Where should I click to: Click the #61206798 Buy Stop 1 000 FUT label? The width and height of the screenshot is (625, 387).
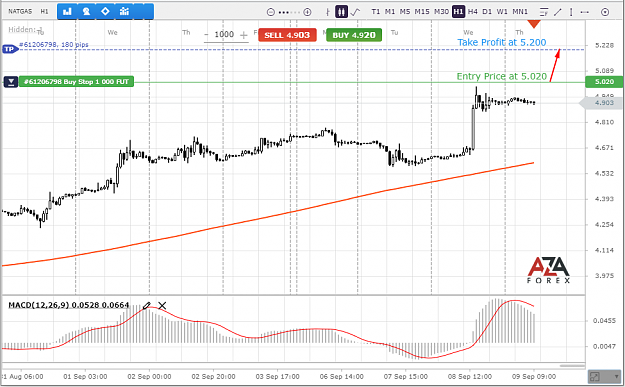(x=76, y=82)
